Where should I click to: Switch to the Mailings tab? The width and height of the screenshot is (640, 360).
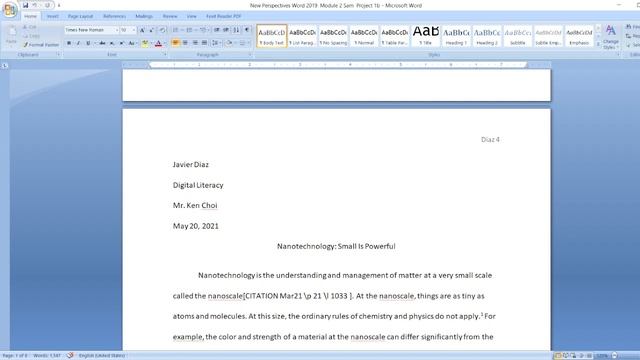pyautogui.click(x=144, y=16)
